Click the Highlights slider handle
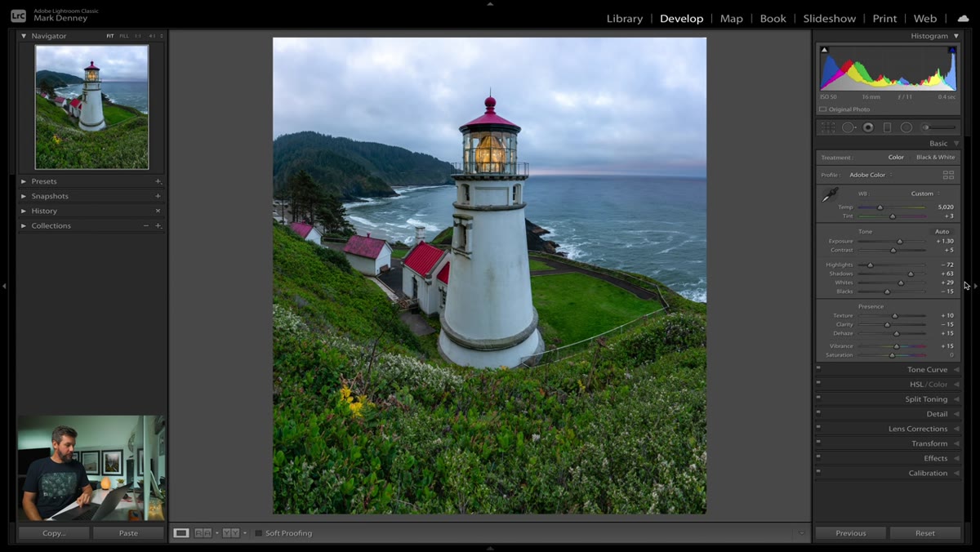 871,265
